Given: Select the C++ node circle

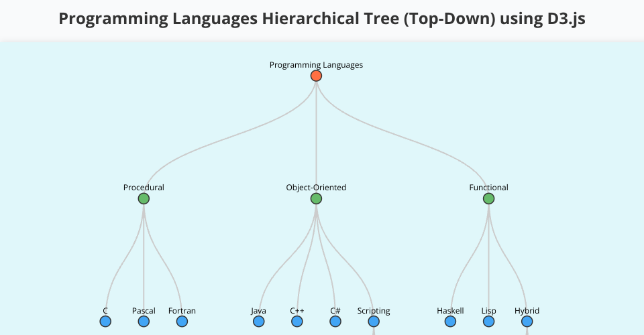Looking at the screenshot, I should pyautogui.click(x=297, y=322).
